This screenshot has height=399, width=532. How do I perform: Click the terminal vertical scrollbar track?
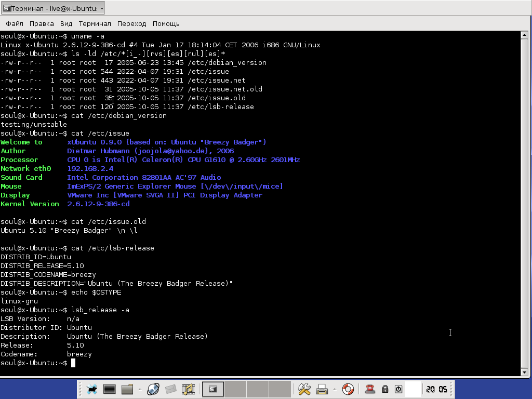point(524,203)
